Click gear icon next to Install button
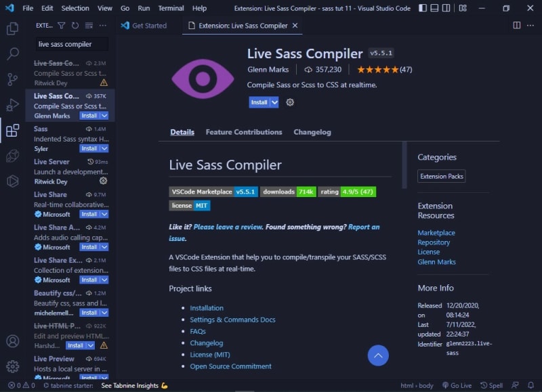 290,102
